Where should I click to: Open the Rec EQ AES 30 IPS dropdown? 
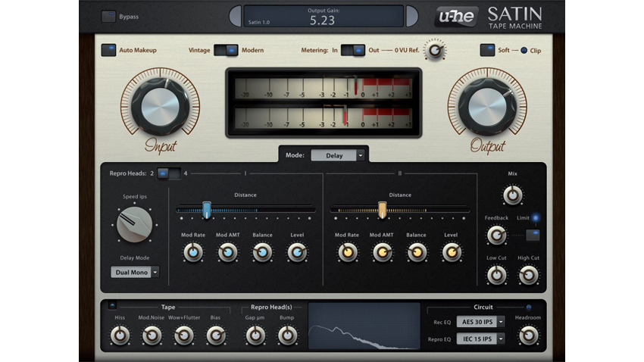[x=480, y=322]
